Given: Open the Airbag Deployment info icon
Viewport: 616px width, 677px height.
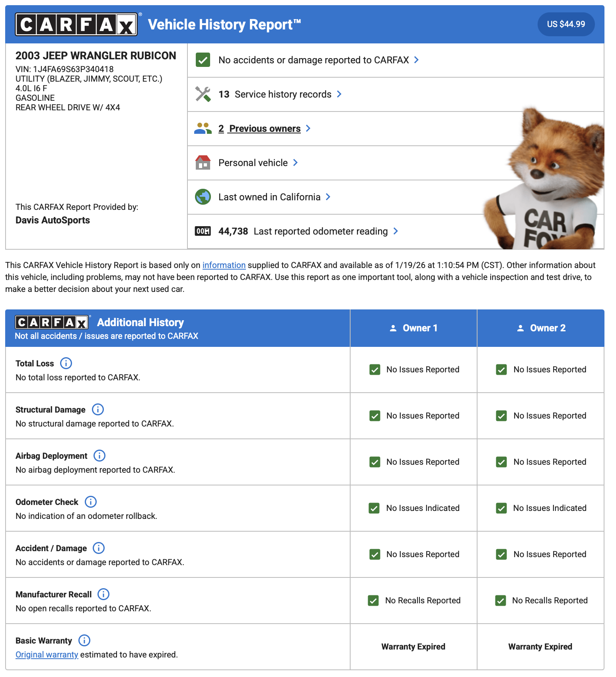Looking at the screenshot, I should click(99, 456).
